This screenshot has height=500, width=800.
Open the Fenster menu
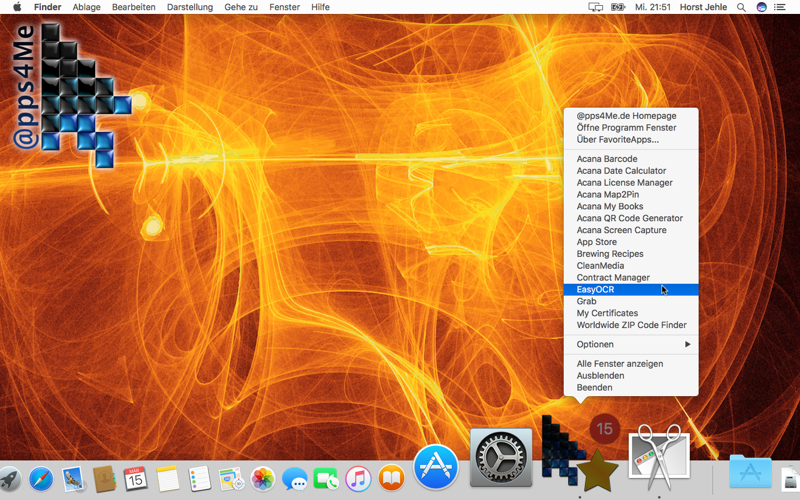(x=284, y=7)
